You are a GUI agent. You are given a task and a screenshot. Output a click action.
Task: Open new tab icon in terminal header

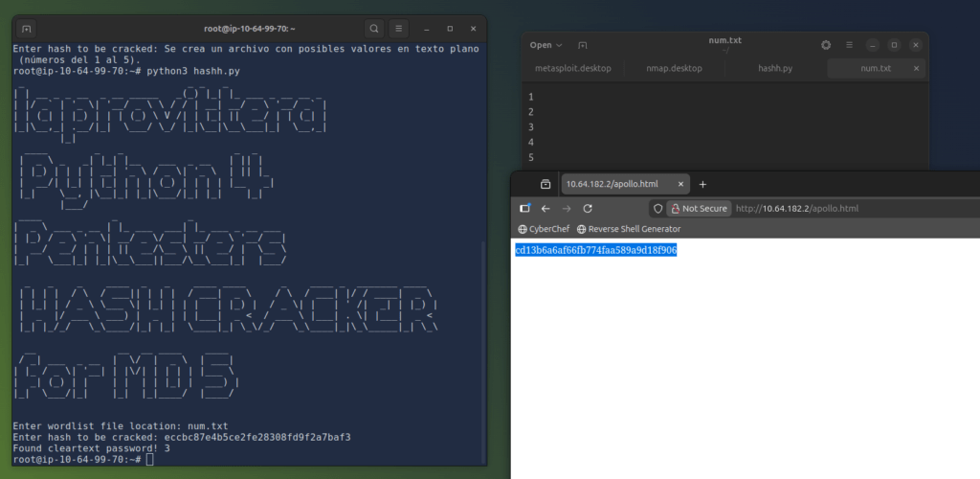point(27,29)
